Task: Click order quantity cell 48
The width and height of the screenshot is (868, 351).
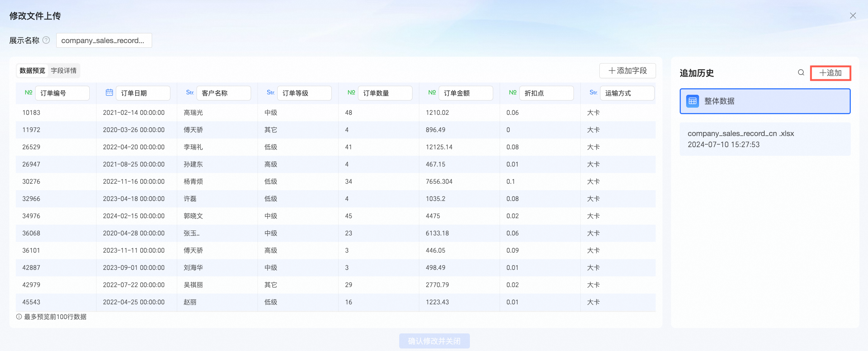Action: [x=349, y=113]
